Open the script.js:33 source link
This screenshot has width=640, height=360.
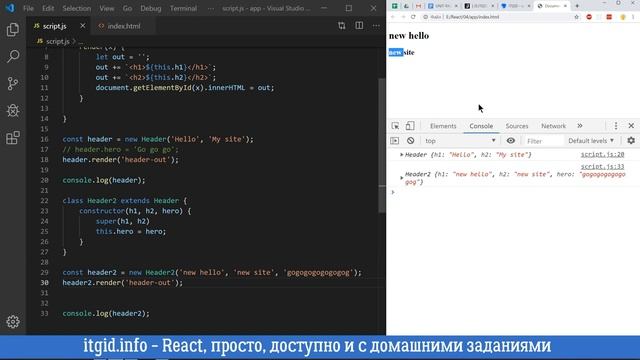click(602, 167)
